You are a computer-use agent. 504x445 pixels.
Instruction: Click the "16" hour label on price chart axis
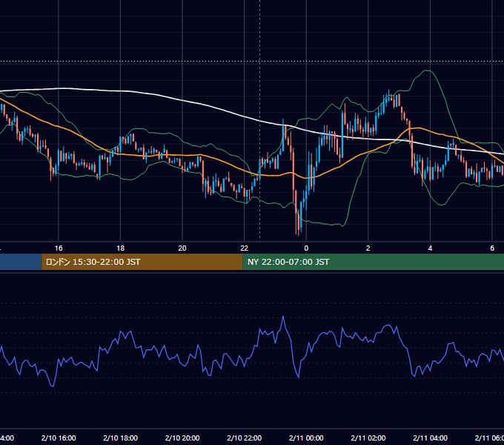click(59, 248)
